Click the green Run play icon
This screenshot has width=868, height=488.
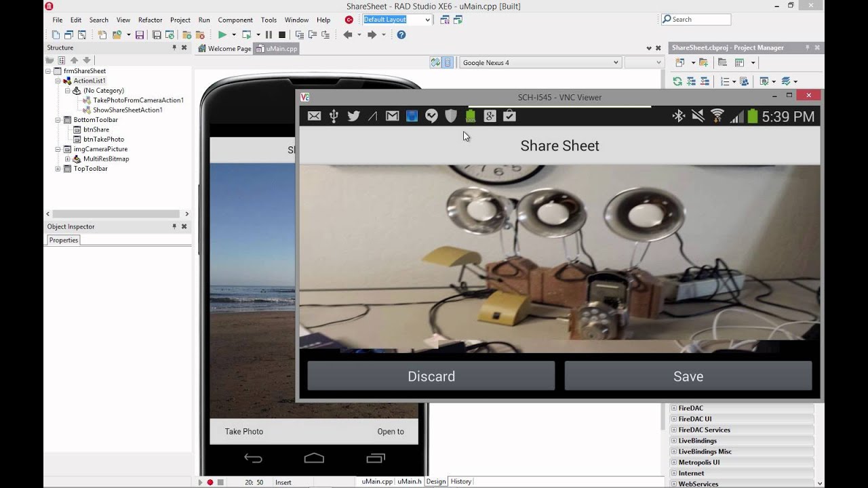coord(222,35)
